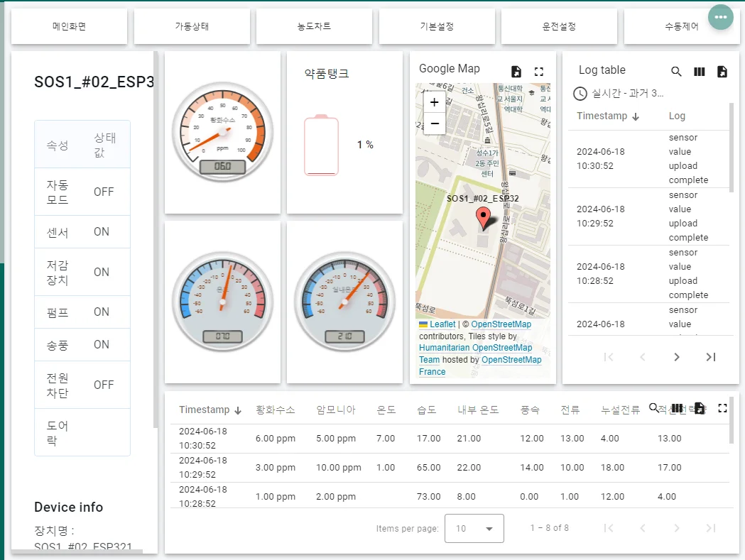The width and height of the screenshot is (745, 560).
Task: Open sensor data table column options
Action: [677, 408]
